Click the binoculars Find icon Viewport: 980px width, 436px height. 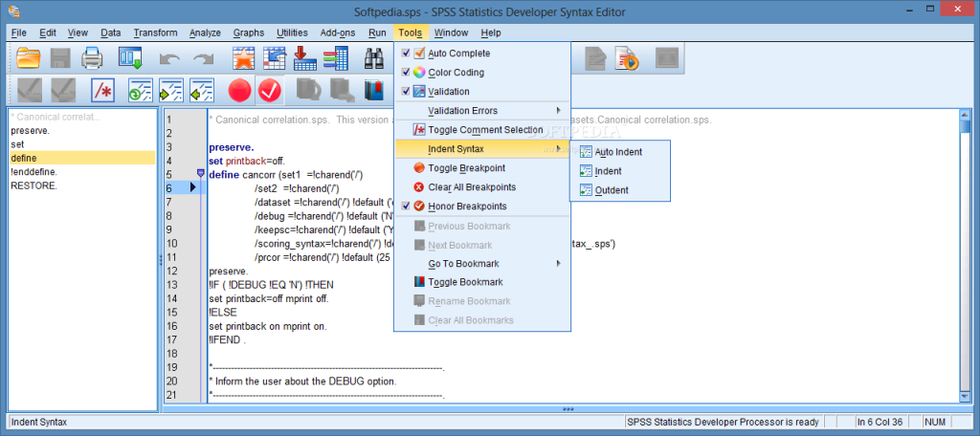(x=374, y=58)
